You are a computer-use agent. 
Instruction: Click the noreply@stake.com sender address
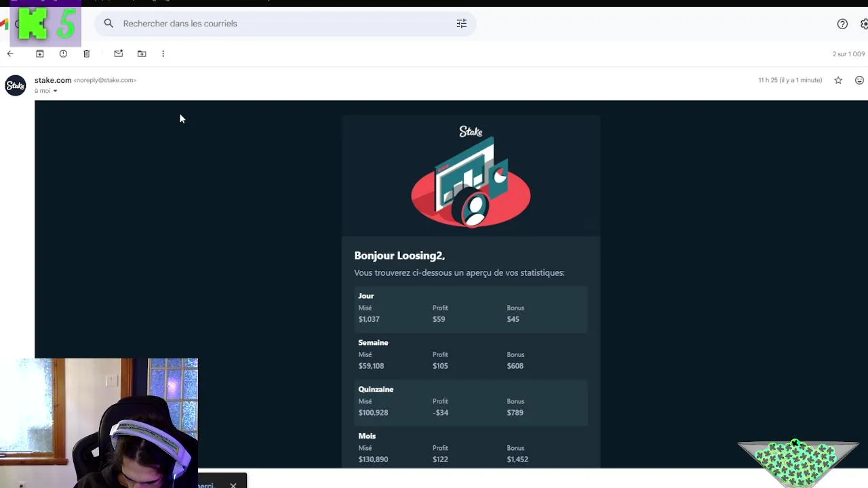coord(105,80)
